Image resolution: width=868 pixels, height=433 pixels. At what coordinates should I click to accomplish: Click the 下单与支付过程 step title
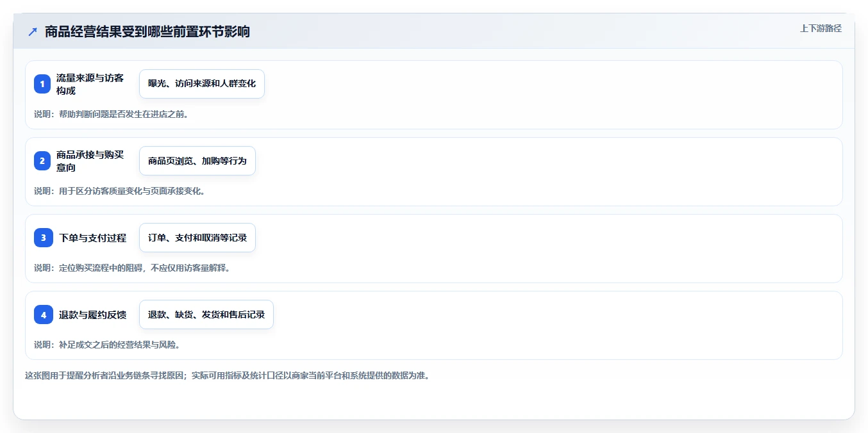[x=93, y=238]
